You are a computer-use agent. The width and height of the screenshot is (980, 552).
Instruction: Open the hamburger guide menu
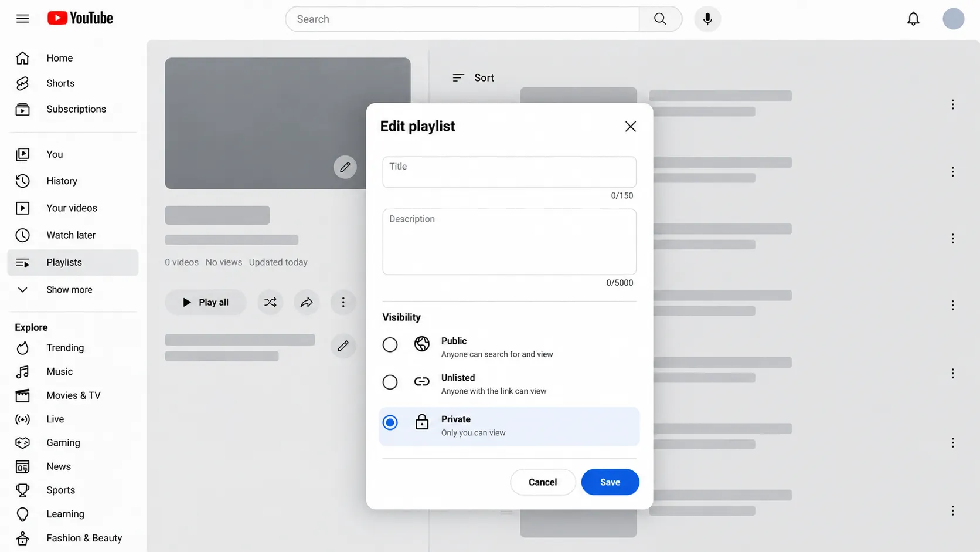tap(22, 19)
